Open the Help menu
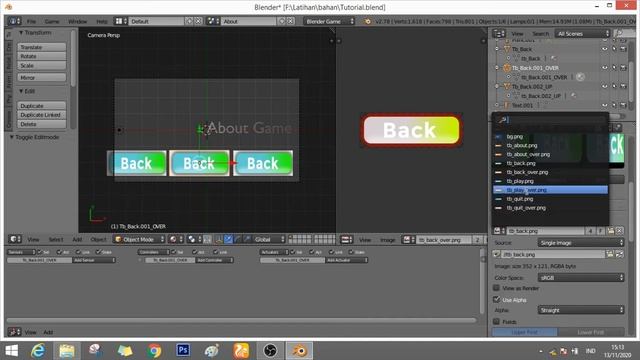640x360 pixels. click(102, 21)
